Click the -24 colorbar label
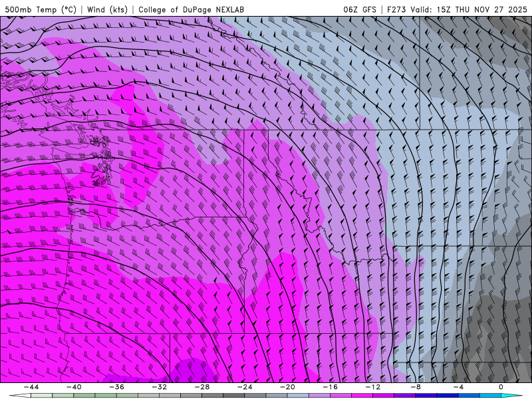 coord(245,387)
